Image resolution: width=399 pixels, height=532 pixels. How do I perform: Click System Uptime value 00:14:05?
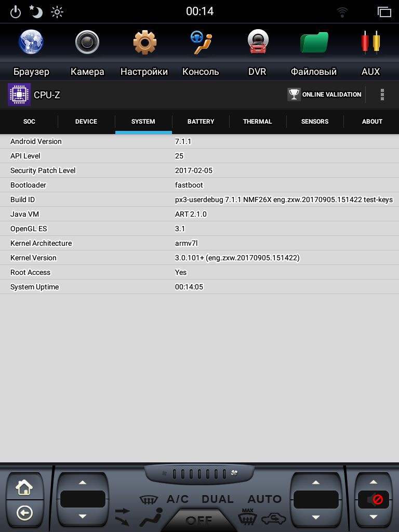click(189, 287)
